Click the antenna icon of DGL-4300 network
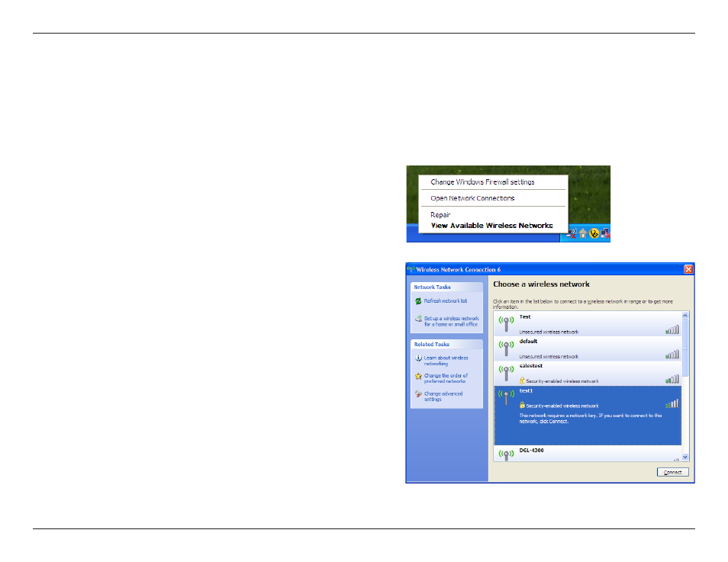Screen dimensions: 728x562 point(506,454)
